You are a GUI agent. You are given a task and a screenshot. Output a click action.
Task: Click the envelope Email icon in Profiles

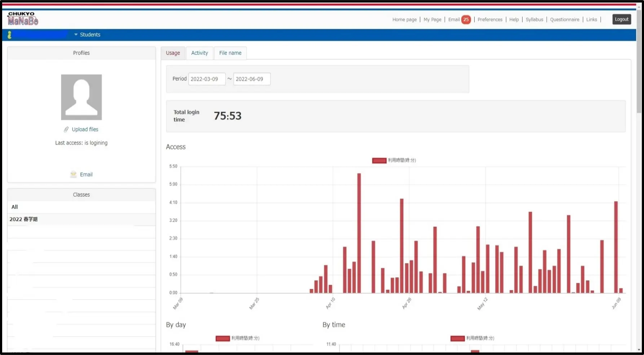pos(74,174)
